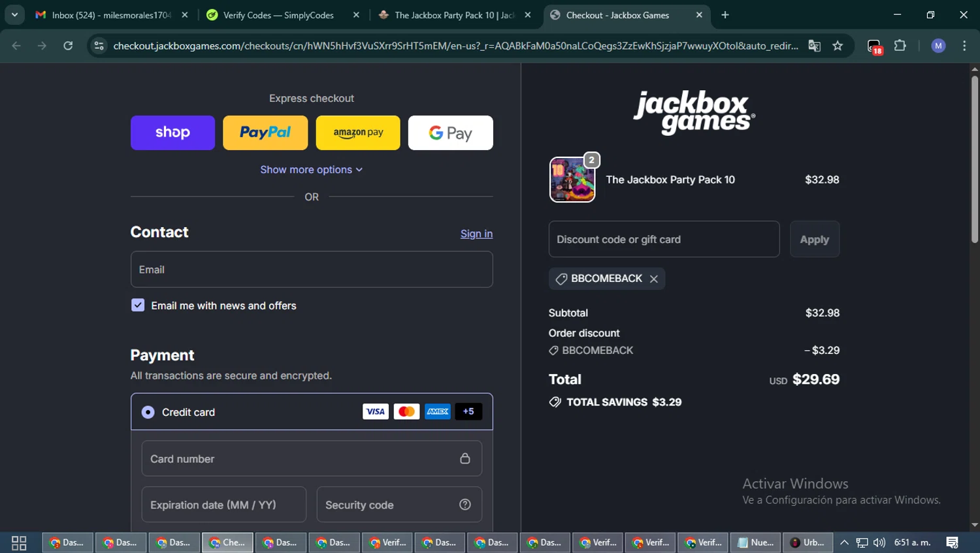Switch to The Jackbox Party Pack 10 tab
Viewport: 980px width, 553px height.
pyautogui.click(x=455, y=15)
